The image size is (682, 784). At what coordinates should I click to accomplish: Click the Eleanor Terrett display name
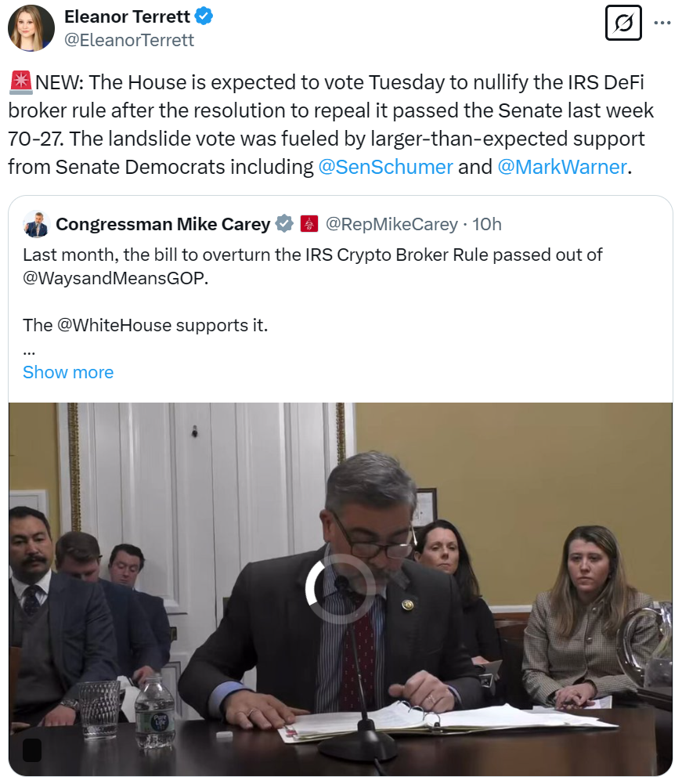tap(127, 16)
